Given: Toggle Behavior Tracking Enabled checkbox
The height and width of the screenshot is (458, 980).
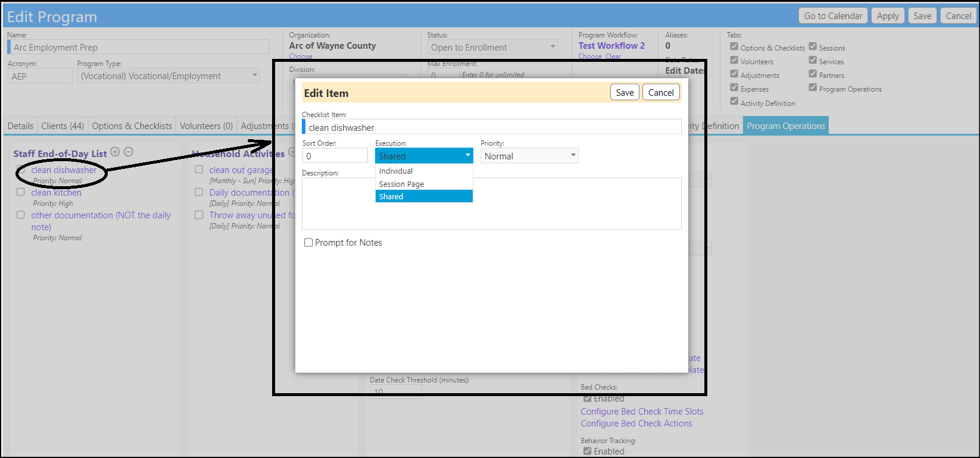Looking at the screenshot, I should 588,451.
